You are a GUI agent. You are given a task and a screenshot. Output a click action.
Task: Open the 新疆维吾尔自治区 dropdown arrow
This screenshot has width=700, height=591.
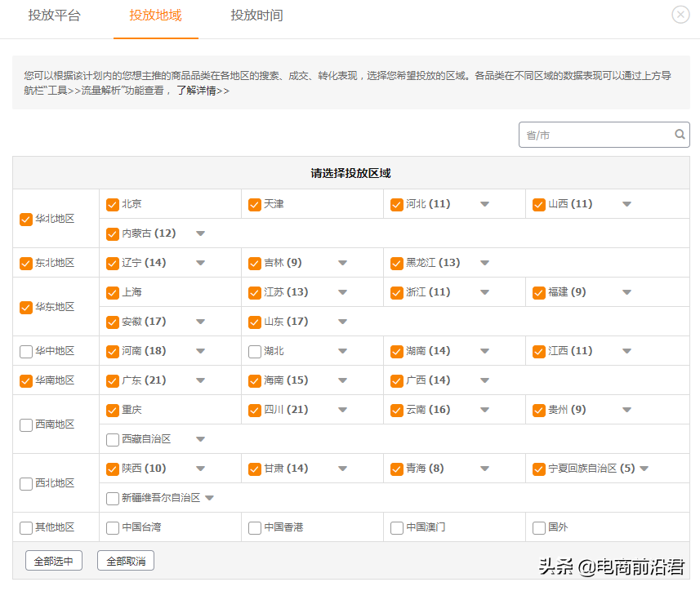click(209, 498)
